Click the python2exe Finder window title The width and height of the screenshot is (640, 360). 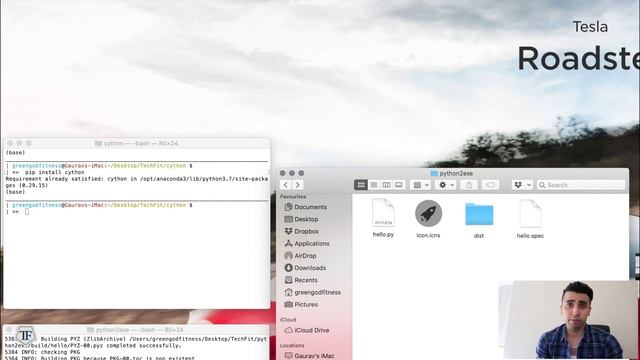pyautogui.click(x=452, y=173)
